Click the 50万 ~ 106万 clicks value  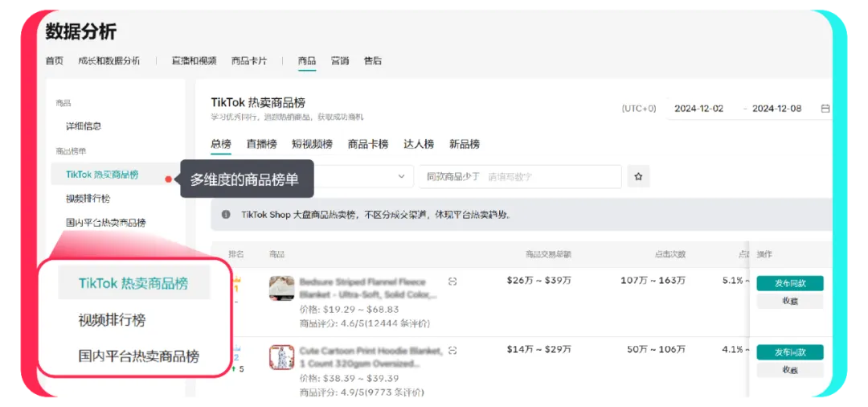[x=657, y=350]
